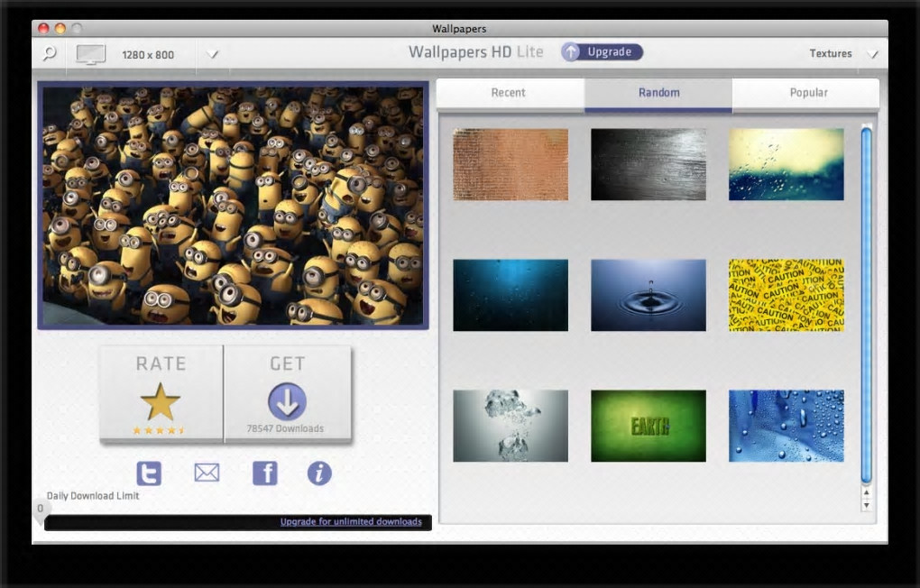
Task: Select the orange fabric texture thumbnail
Action: coord(511,165)
